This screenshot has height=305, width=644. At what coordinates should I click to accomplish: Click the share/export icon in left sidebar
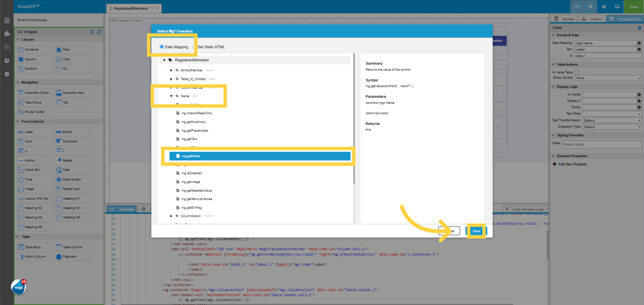7,61
